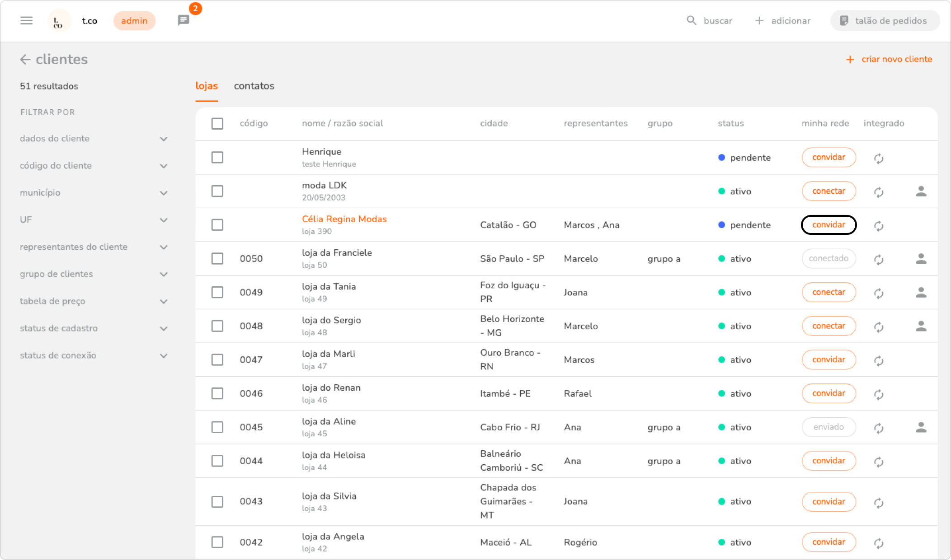The image size is (951, 560).
Task: Click the back arrow beside clientes
Action: (25, 60)
